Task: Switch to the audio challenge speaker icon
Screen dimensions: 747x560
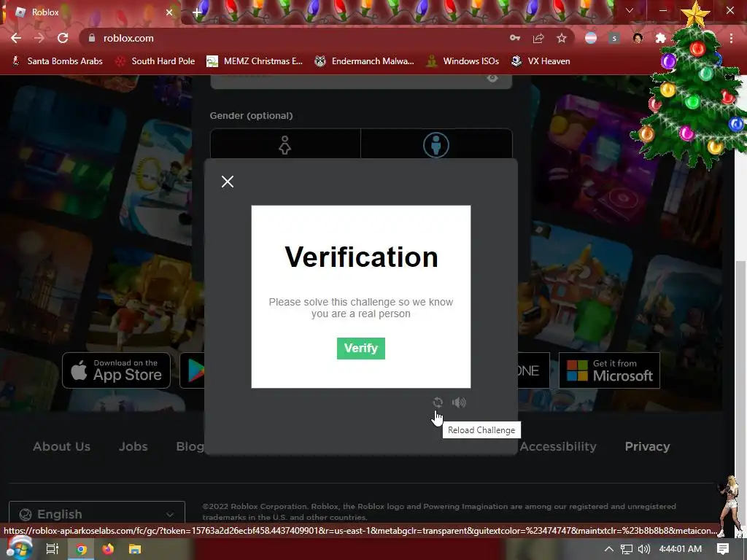Action: click(x=459, y=402)
